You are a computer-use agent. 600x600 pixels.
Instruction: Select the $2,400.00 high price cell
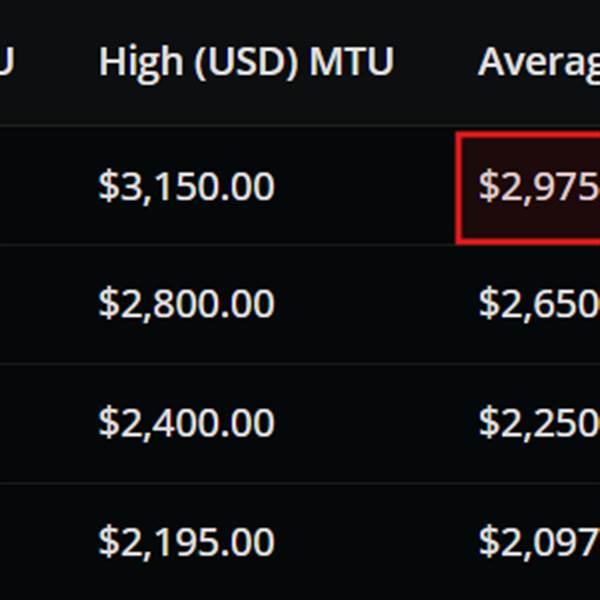[x=186, y=423]
